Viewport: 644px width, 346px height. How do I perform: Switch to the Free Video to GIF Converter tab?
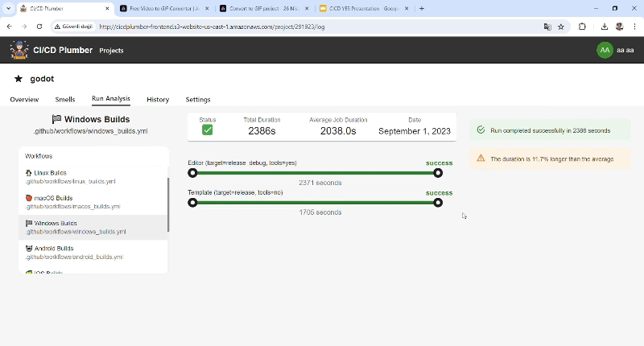(x=164, y=8)
